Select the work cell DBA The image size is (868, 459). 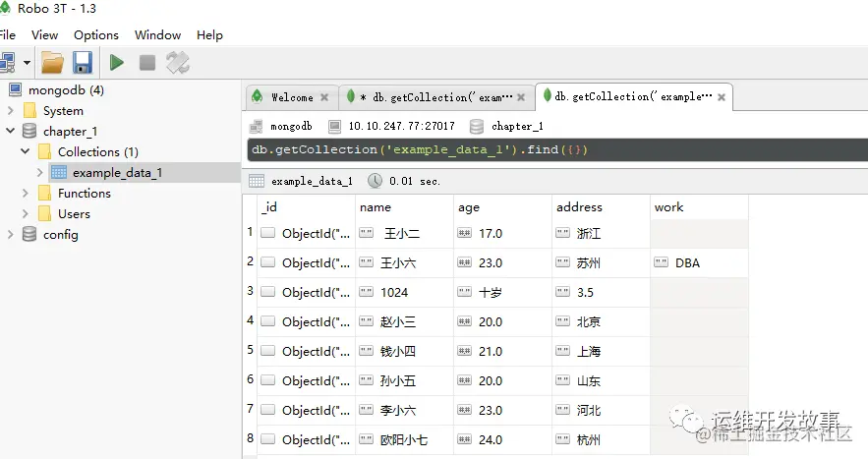699,262
